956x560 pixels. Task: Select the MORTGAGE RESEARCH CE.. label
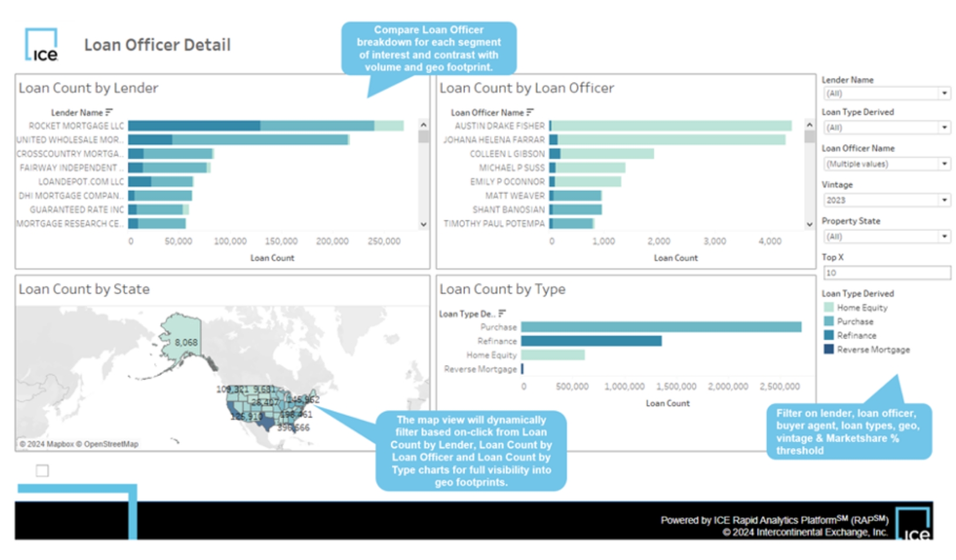(x=70, y=224)
